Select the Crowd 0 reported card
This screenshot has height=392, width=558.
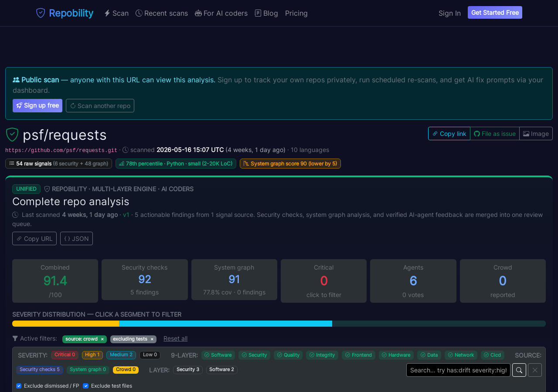(503, 281)
